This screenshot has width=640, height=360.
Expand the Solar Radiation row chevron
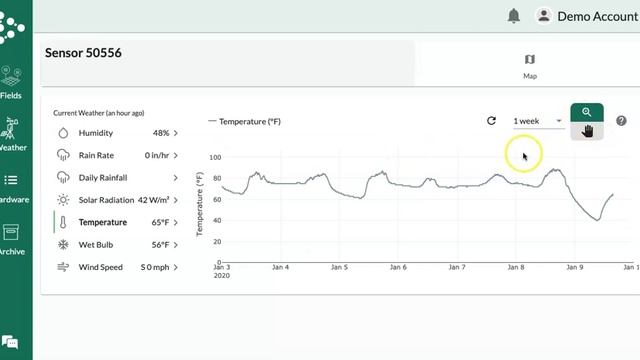pos(176,200)
